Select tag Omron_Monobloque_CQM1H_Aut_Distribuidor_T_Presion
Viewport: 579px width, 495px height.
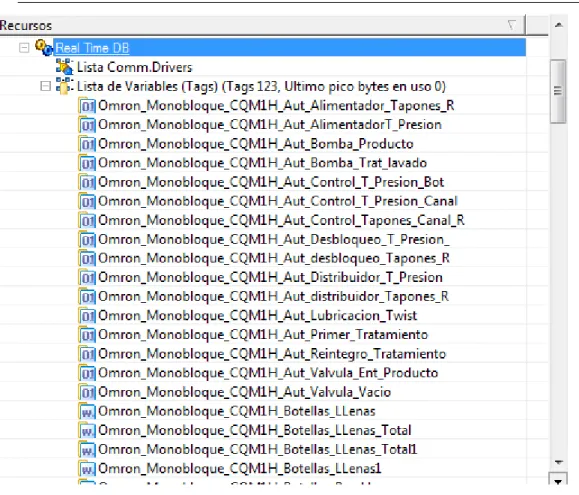click(271, 278)
